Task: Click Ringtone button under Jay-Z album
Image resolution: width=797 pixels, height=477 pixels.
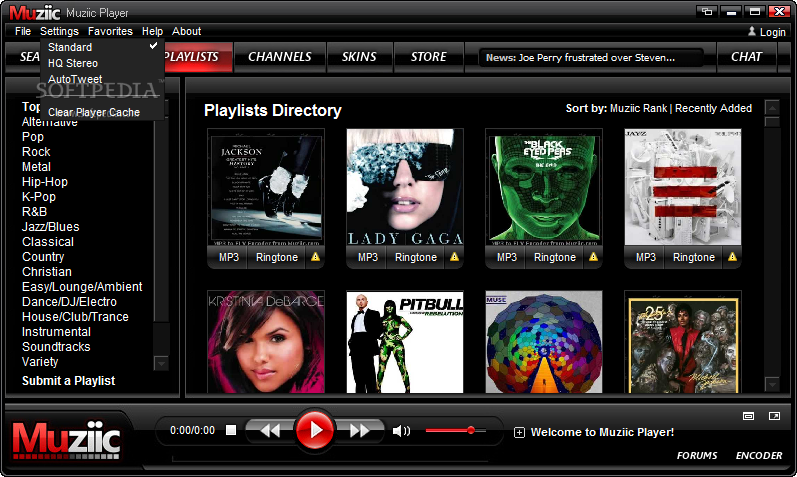Action: [x=694, y=257]
